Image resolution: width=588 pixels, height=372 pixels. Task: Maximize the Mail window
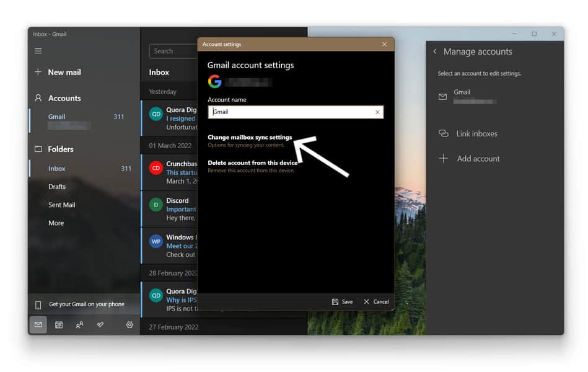click(534, 33)
